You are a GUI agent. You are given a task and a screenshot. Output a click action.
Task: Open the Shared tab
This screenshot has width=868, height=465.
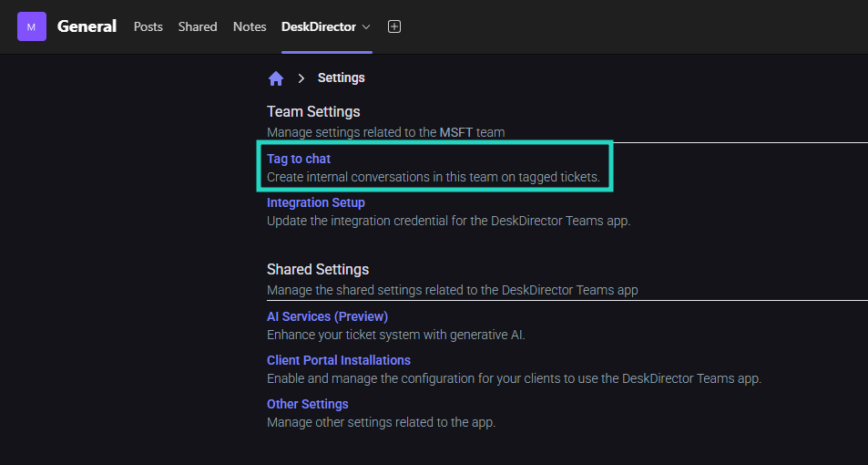click(x=198, y=26)
